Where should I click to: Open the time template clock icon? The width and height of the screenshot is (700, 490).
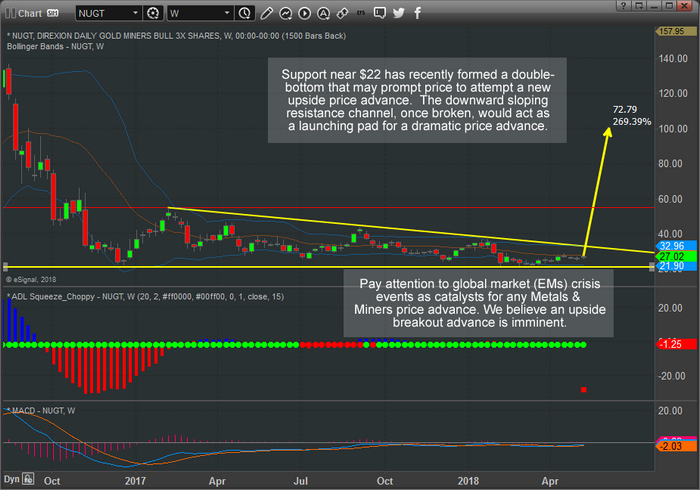click(245, 13)
